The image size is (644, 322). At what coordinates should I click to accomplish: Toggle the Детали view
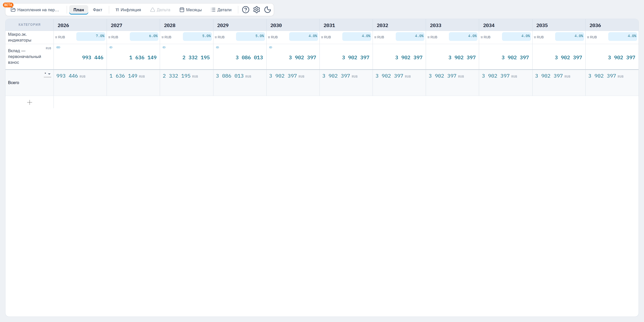pyautogui.click(x=221, y=10)
